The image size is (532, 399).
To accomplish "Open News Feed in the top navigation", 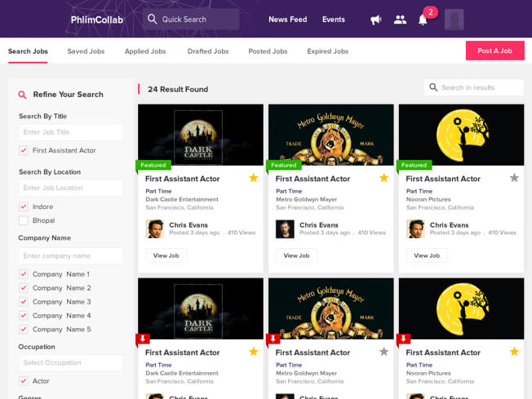I will click(x=288, y=20).
